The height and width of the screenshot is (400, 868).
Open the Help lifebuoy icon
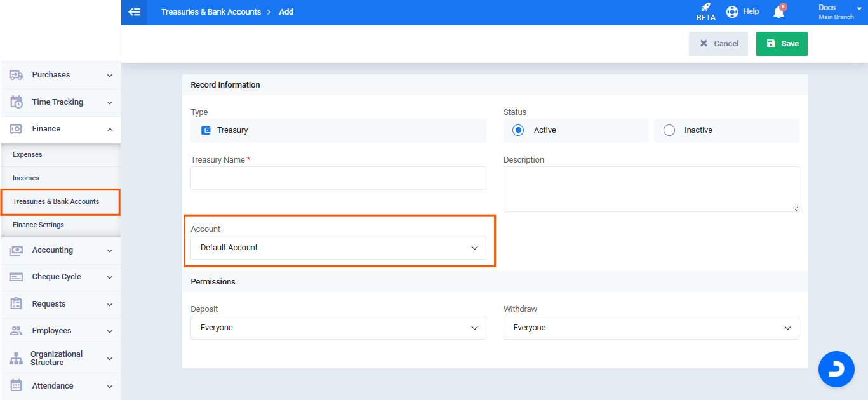pos(733,11)
